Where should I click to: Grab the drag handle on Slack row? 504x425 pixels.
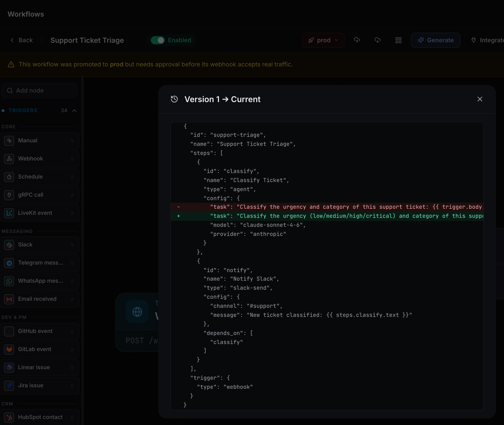click(x=72, y=245)
